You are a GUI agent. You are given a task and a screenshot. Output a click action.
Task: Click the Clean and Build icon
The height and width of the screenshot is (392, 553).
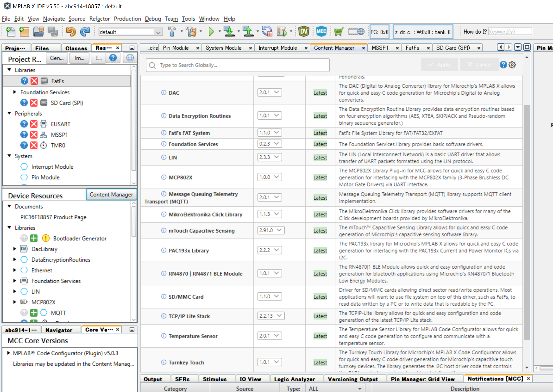[x=192, y=31]
